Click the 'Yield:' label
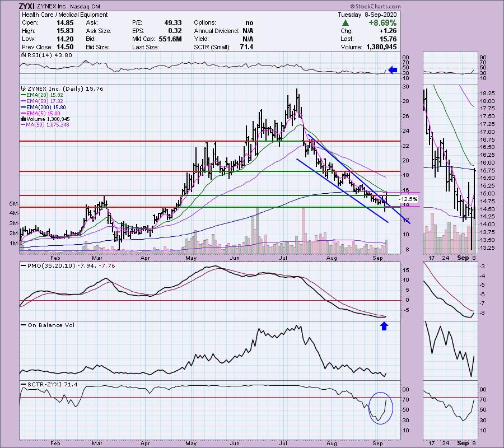504x448 pixels. pyautogui.click(x=201, y=39)
